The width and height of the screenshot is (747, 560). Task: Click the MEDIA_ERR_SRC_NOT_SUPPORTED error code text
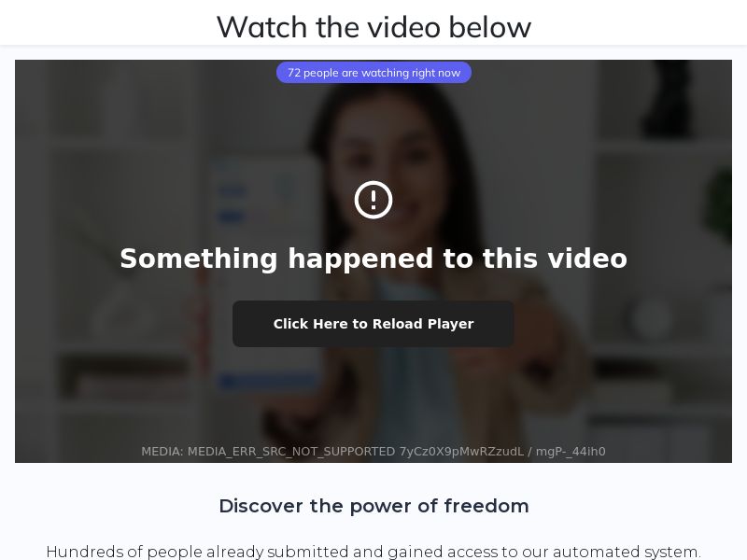pos(291,452)
